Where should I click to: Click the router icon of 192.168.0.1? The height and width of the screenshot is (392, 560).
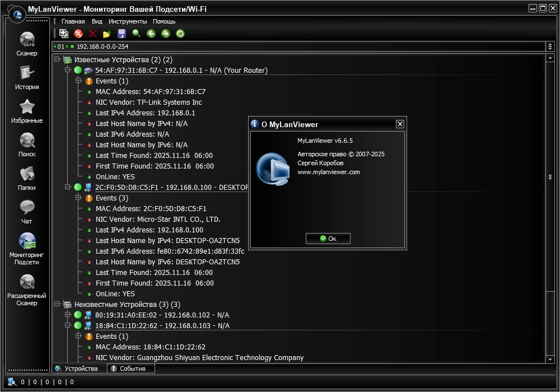[88, 71]
